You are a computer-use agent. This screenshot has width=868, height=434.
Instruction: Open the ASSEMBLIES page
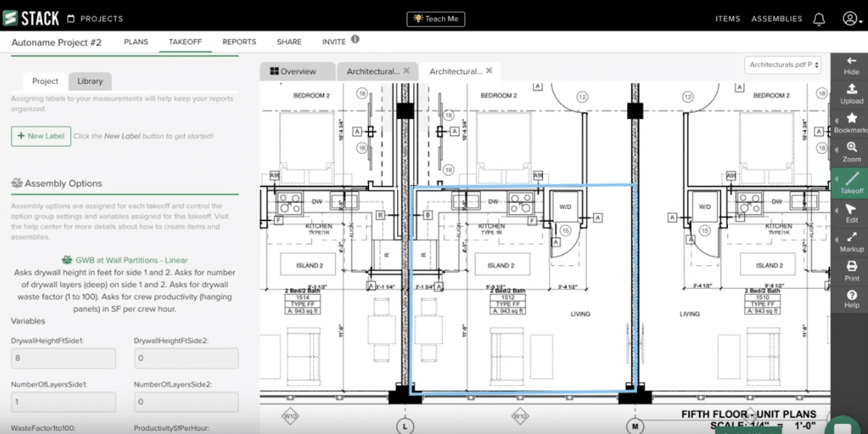pyautogui.click(x=777, y=19)
